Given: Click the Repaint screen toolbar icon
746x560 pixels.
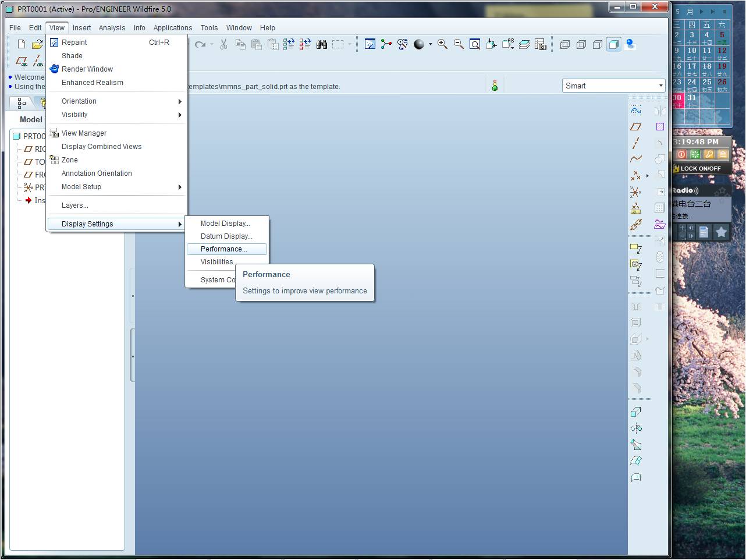Looking at the screenshot, I should pyautogui.click(x=370, y=44).
